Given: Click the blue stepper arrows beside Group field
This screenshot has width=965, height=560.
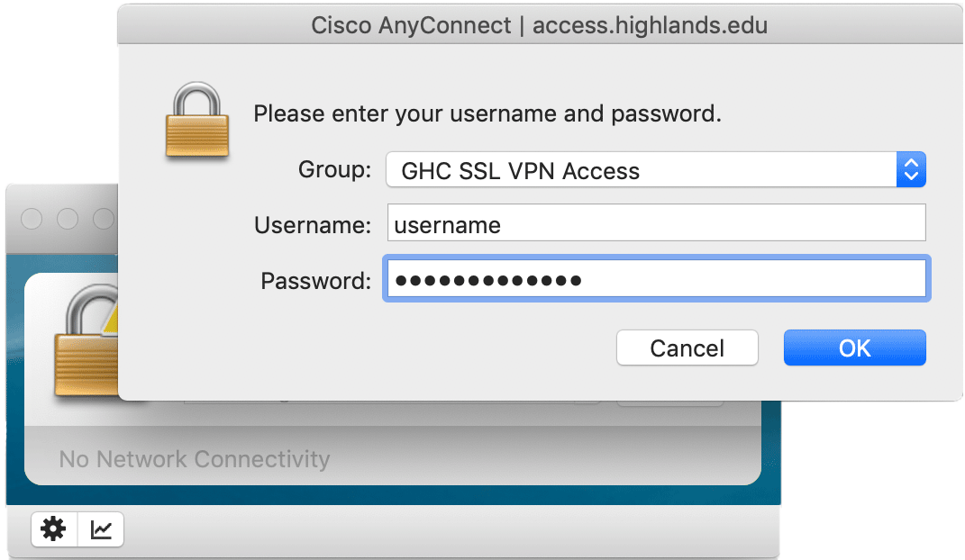Looking at the screenshot, I should [911, 169].
